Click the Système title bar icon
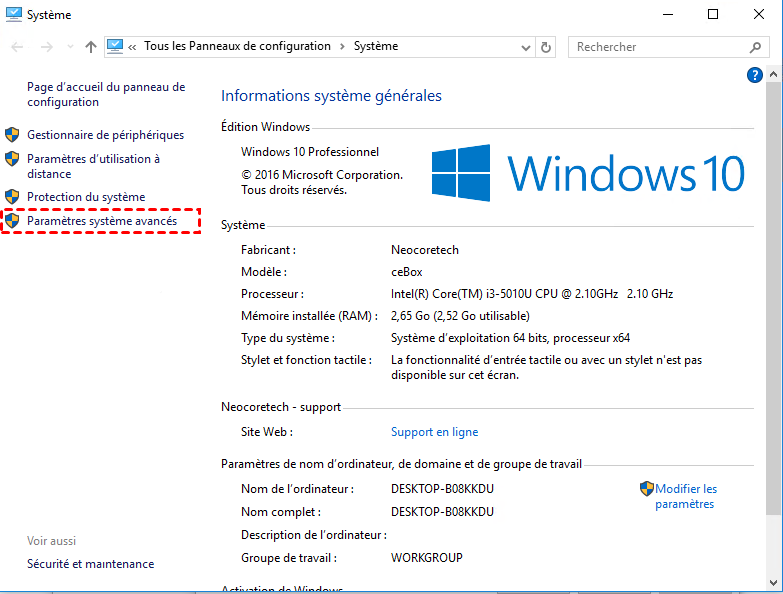 13,14
